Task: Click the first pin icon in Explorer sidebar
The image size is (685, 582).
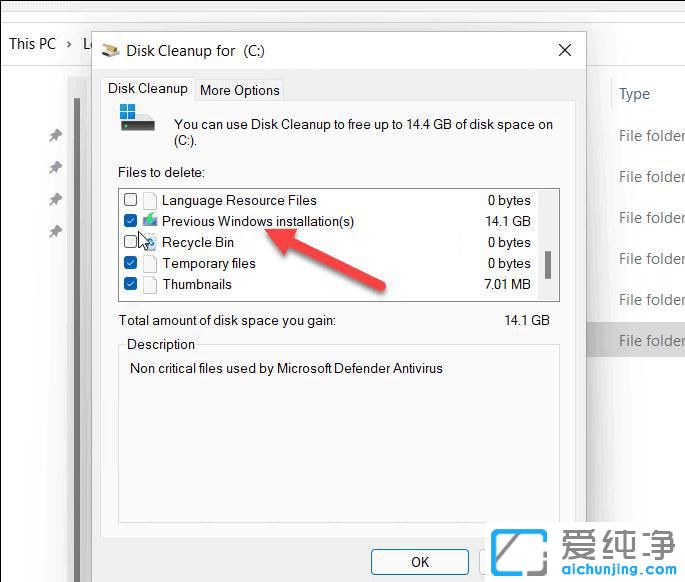Action: click(x=55, y=135)
